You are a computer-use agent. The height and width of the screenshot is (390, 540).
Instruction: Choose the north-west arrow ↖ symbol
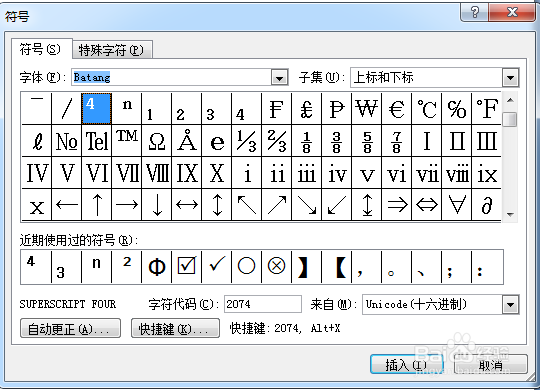click(x=247, y=205)
